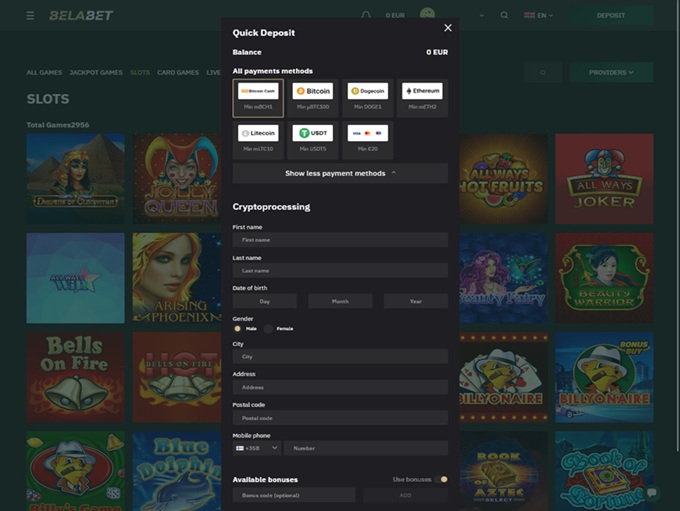Click the Address input field

click(340, 387)
